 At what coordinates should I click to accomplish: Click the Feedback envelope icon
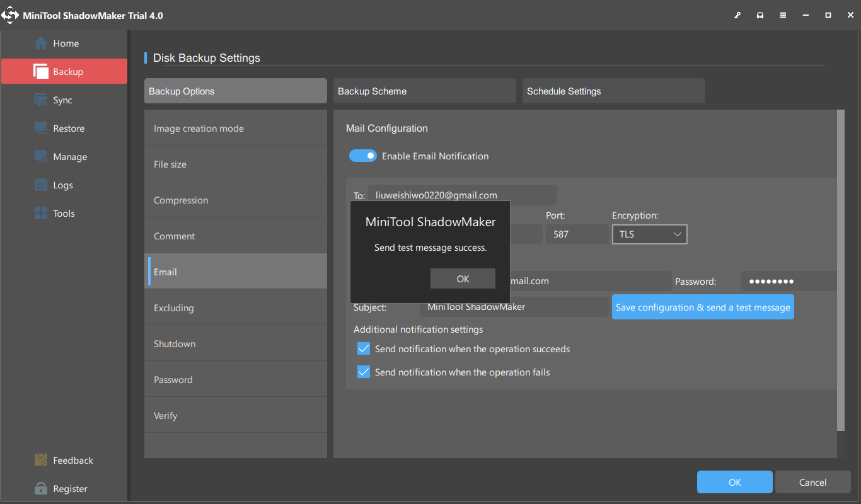tap(41, 460)
